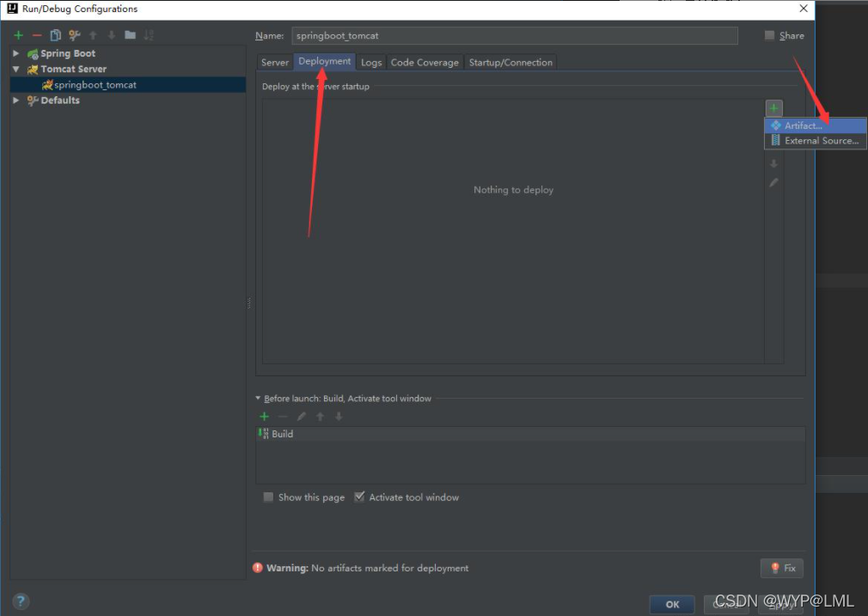Switch to the Server tab
The width and height of the screenshot is (868, 616).
tap(275, 62)
